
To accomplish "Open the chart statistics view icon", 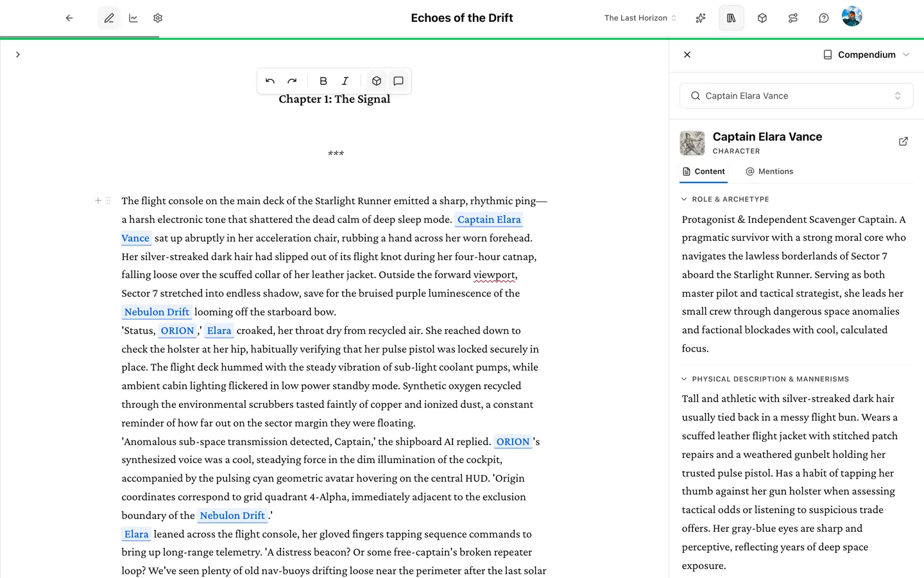I will [133, 18].
